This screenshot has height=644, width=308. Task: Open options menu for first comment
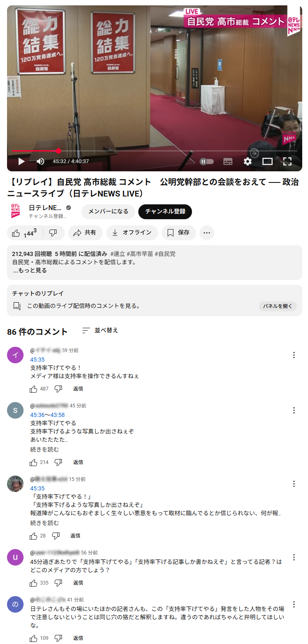pos(294,355)
